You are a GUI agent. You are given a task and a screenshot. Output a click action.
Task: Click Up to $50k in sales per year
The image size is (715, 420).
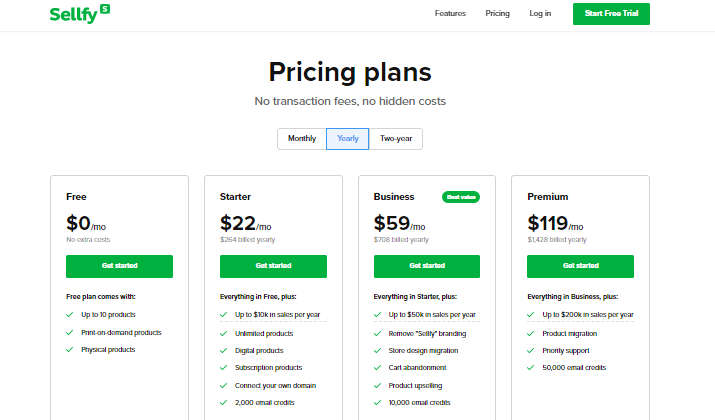point(432,315)
